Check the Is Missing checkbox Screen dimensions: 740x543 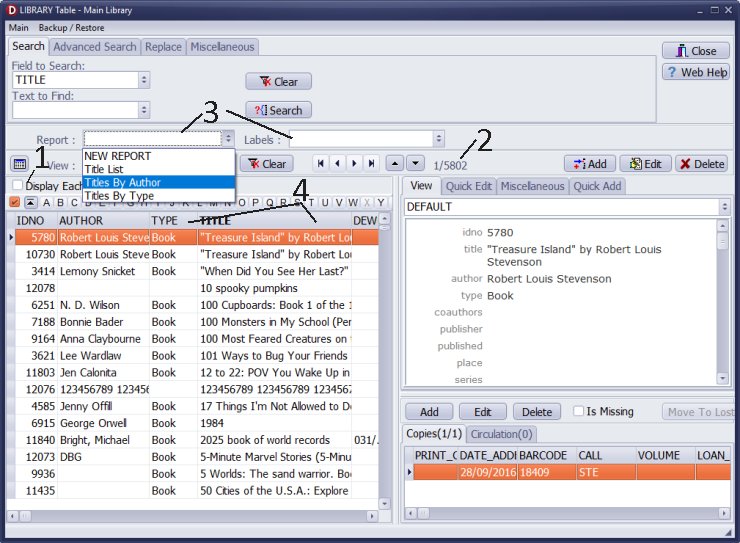(578, 411)
